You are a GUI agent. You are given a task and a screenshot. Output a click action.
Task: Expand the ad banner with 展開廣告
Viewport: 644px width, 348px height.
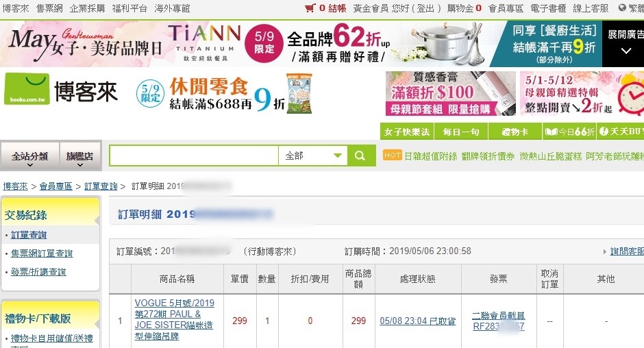(623, 43)
